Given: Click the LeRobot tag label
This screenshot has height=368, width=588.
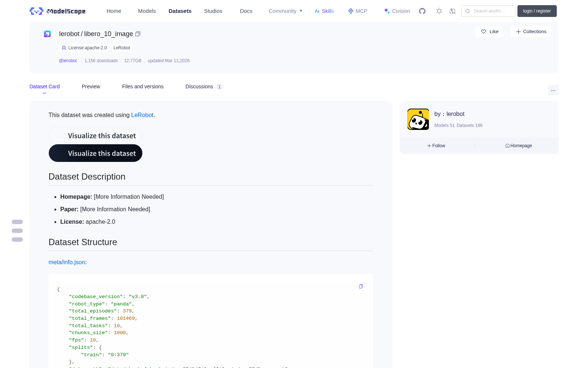Looking at the screenshot, I should click(x=122, y=48).
